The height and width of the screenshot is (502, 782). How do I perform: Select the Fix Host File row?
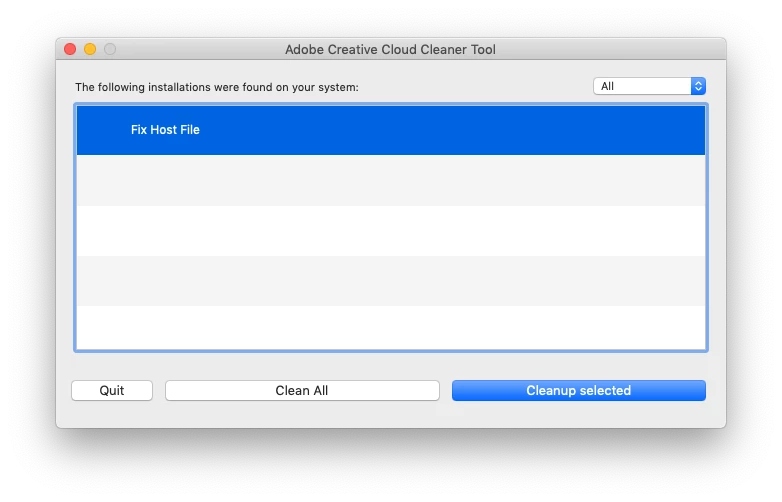point(391,130)
